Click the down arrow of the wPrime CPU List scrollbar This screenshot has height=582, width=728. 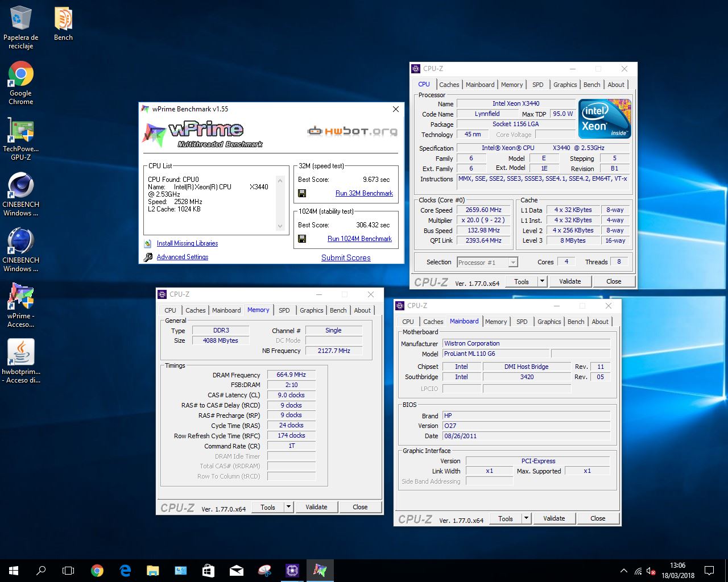coord(280,226)
